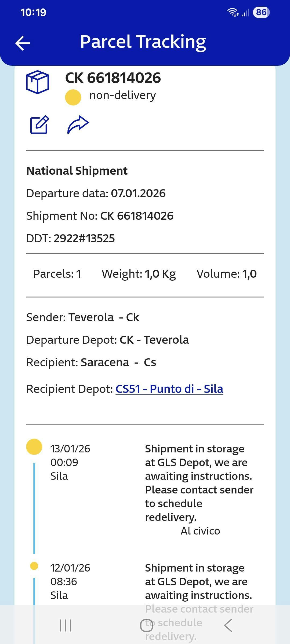Open the edit note pencil icon
The height and width of the screenshot is (644, 290).
[x=39, y=125]
